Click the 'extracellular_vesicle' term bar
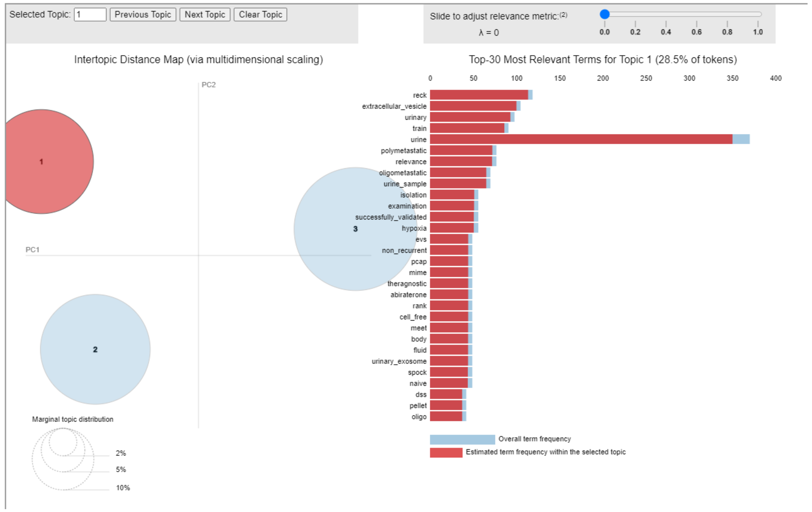The width and height of the screenshot is (812, 512). (473, 106)
